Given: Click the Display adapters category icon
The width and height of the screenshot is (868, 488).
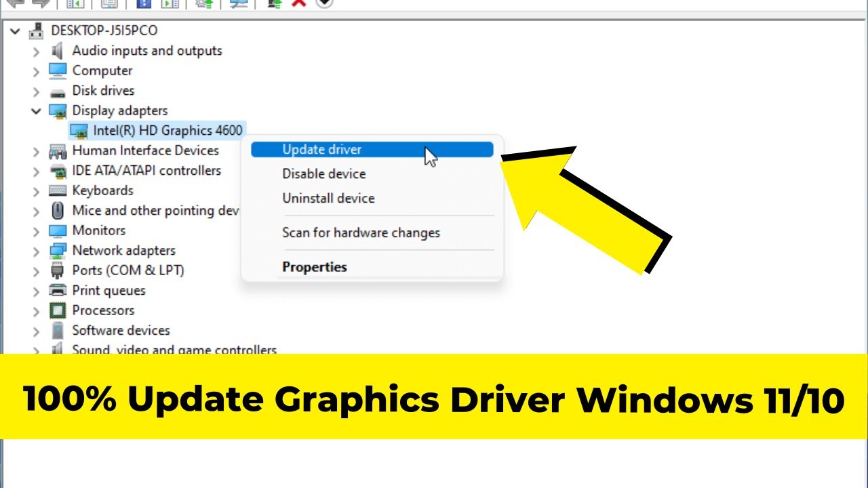Looking at the screenshot, I should click(58, 110).
